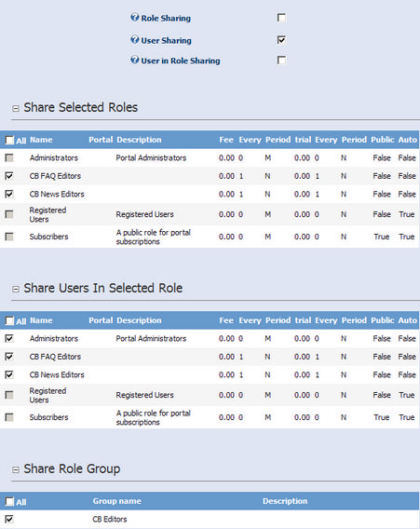The width and height of the screenshot is (420, 529).
Task: Click CB News Editors name in Share Selected Roles
Action: pos(57,194)
